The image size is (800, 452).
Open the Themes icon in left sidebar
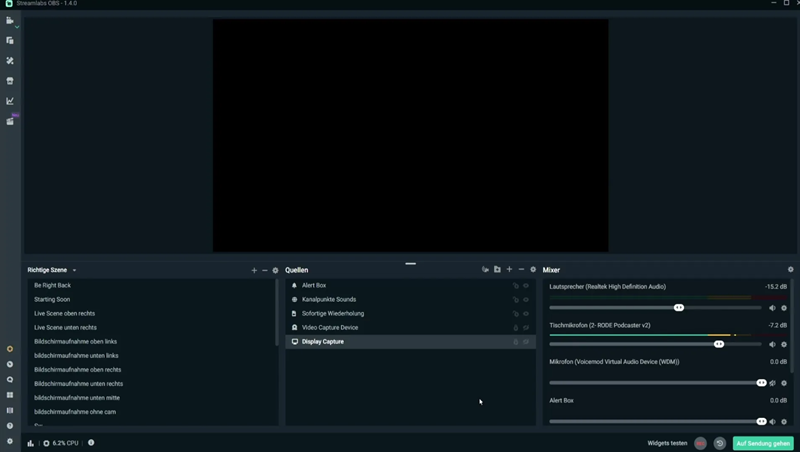click(10, 60)
